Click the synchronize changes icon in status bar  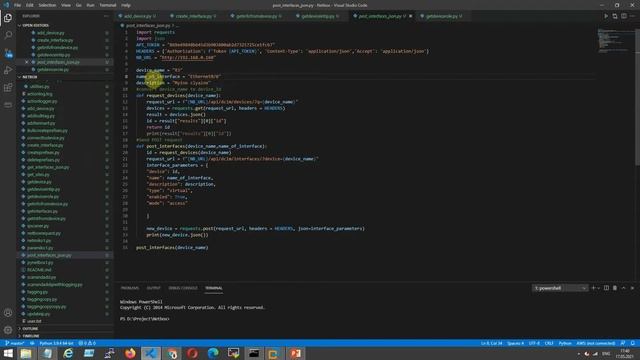[32, 343]
